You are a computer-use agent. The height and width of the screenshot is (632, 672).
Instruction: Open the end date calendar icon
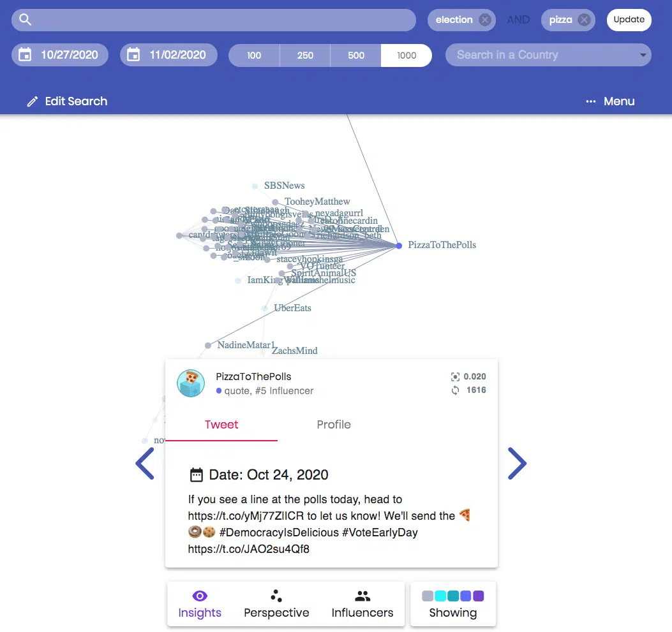[x=133, y=55]
